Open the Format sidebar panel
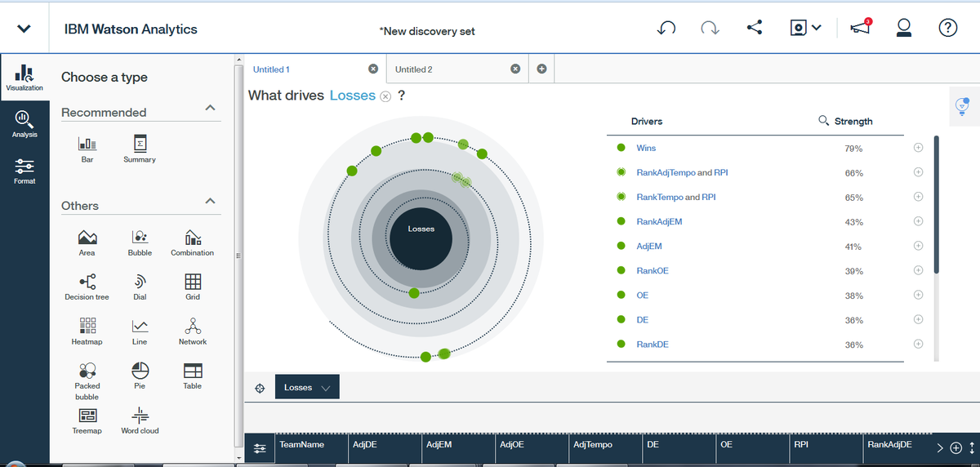Image resolution: width=980 pixels, height=467 pixels. [x=24, y=171]
